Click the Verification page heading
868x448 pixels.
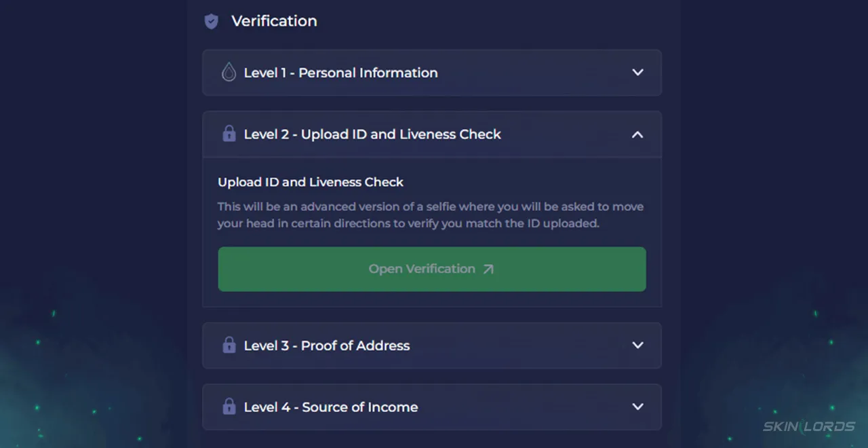pyautogui.click(x=274, y=21)
